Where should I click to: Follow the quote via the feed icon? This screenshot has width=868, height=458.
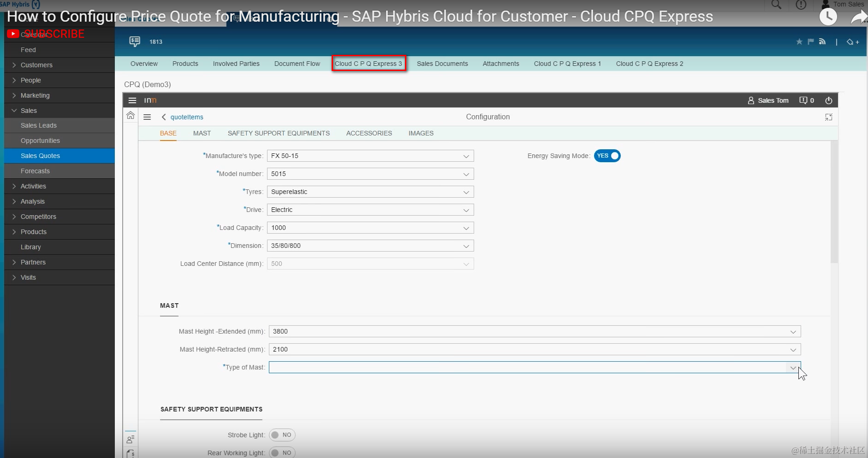click(822, 42)
